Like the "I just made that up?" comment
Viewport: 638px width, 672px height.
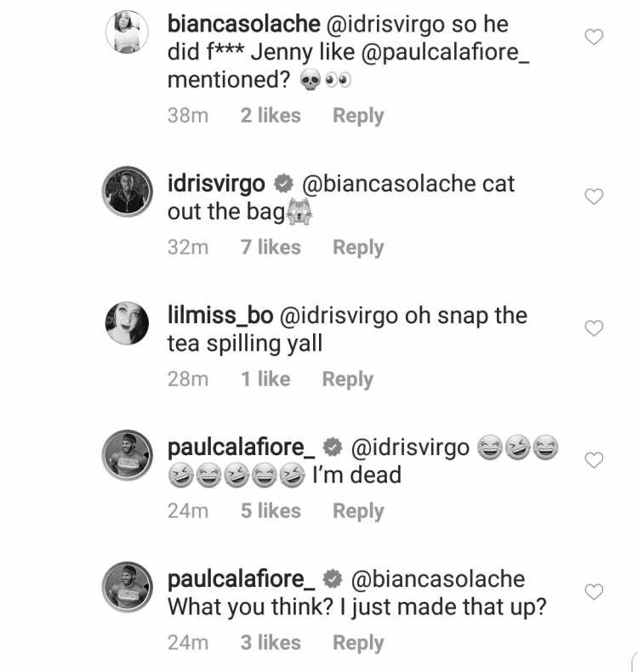click(594, 592)
